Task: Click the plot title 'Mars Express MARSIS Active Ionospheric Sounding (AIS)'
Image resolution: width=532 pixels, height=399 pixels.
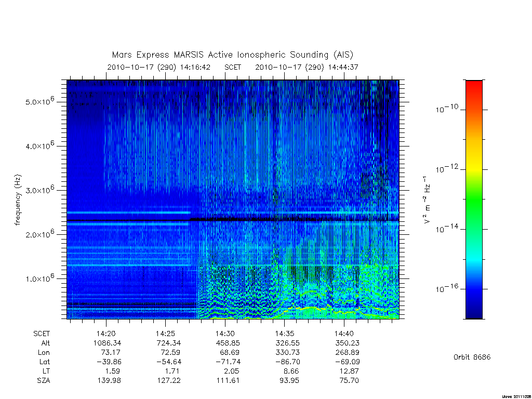Action: click(x=232, y=55)
